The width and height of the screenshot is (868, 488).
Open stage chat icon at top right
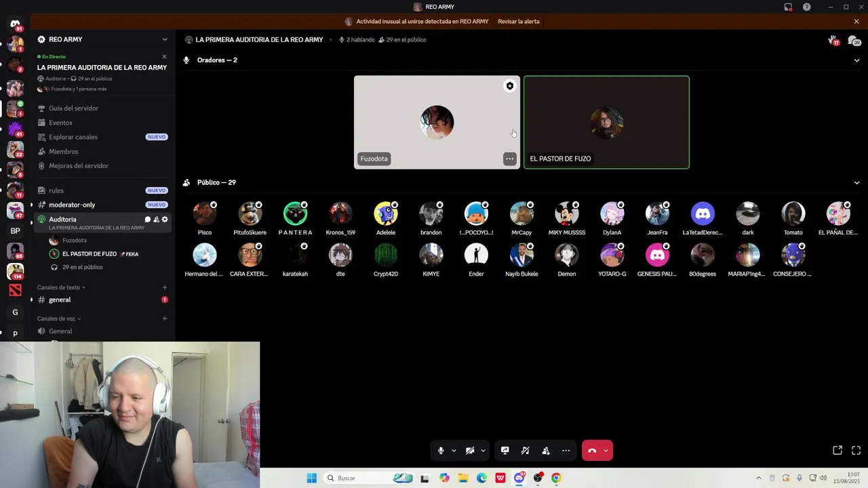(854, 41)
